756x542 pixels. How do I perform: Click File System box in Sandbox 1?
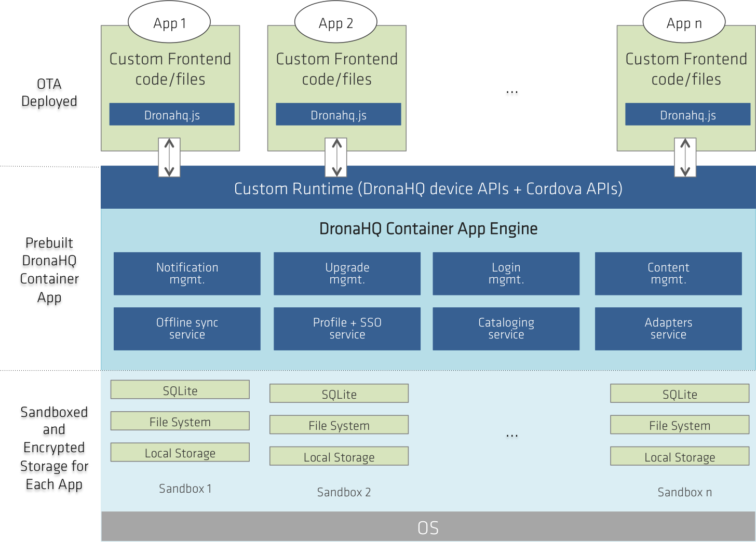point(180,421)
